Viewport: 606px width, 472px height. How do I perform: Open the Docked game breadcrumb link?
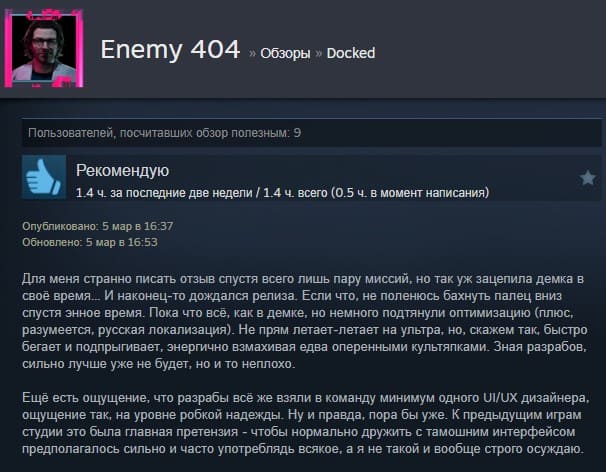pos(351,53)
